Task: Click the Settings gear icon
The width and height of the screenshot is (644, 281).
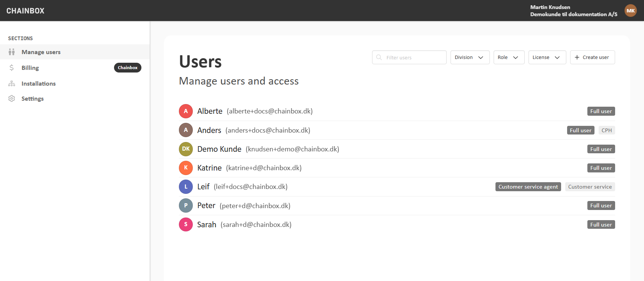Action: click(12, 98)
